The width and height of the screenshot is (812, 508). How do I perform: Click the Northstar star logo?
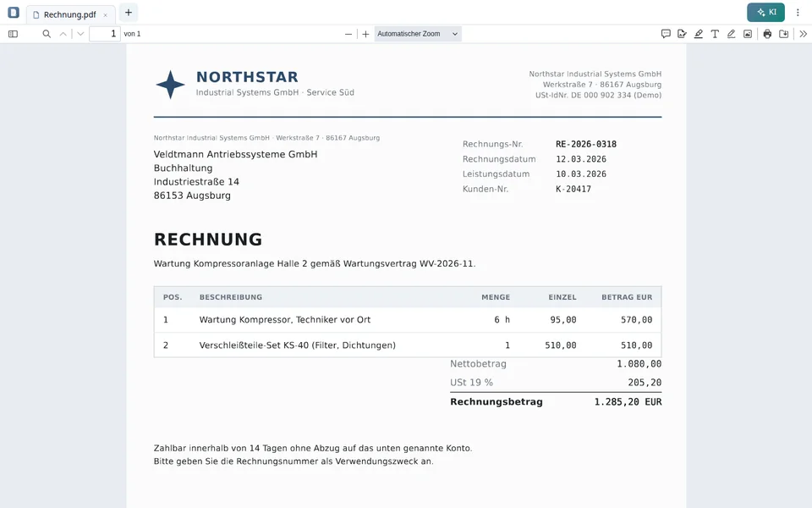(170, 85)
